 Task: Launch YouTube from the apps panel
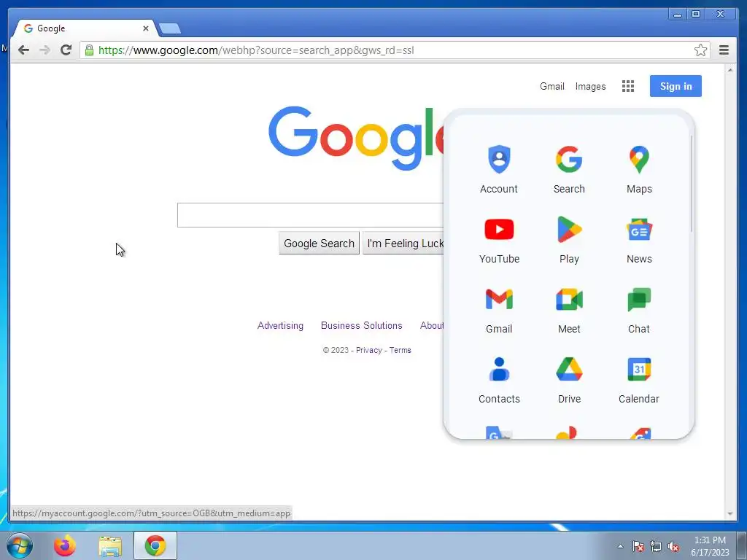[x=499, y=239]
